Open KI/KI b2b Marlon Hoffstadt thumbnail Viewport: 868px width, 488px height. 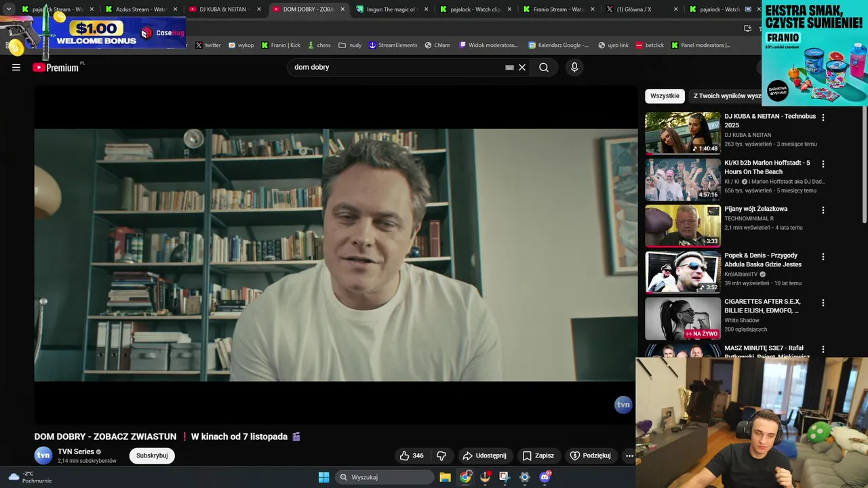pyautogui.click(x=682, y=179)
